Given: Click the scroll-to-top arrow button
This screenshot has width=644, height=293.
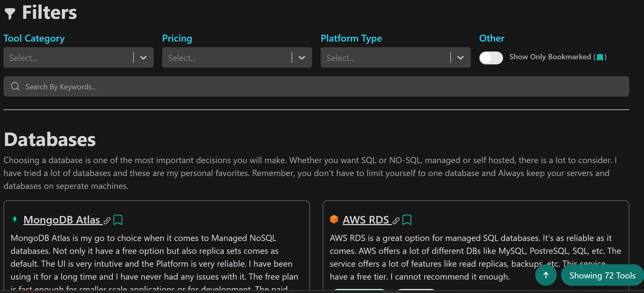Looking at the screenshot, I should pos(546,275).
